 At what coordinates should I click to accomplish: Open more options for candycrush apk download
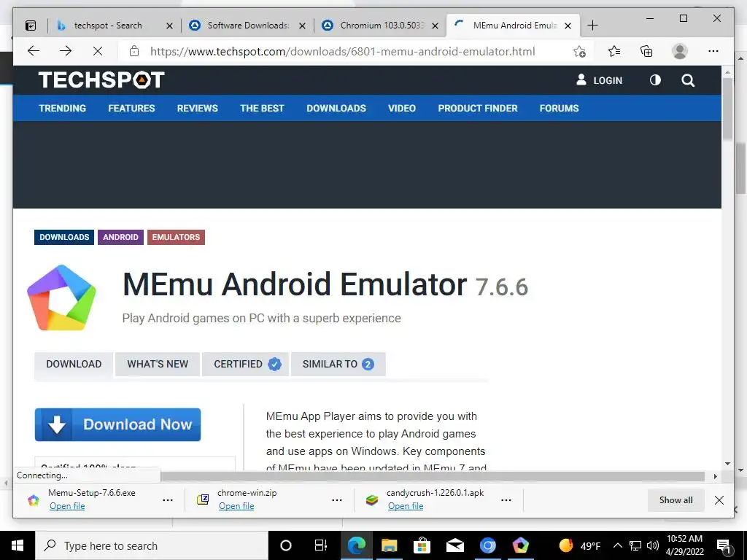pyautogui.click(x=506, y=500)
